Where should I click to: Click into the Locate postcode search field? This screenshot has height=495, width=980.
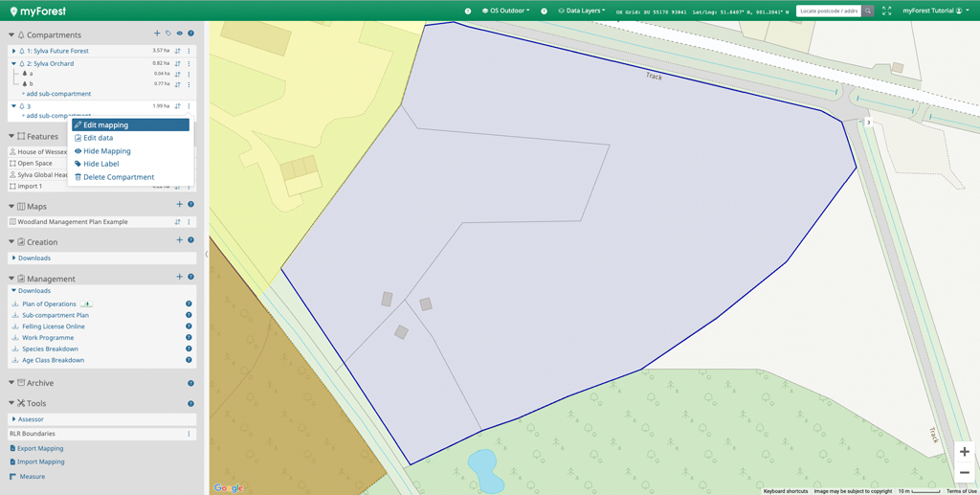tap(828, 11)
